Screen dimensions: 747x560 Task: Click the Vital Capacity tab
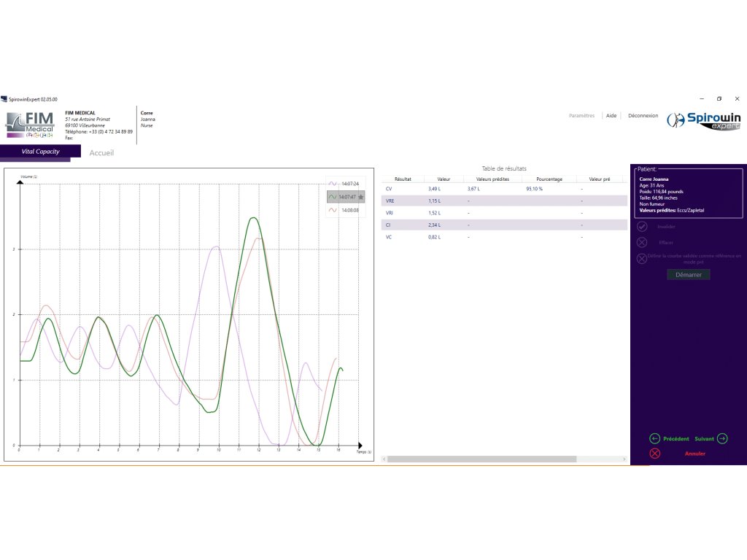[41, 152]
